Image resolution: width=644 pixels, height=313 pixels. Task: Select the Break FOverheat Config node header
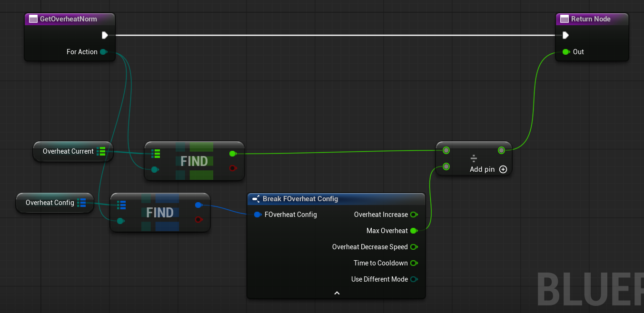300,199
